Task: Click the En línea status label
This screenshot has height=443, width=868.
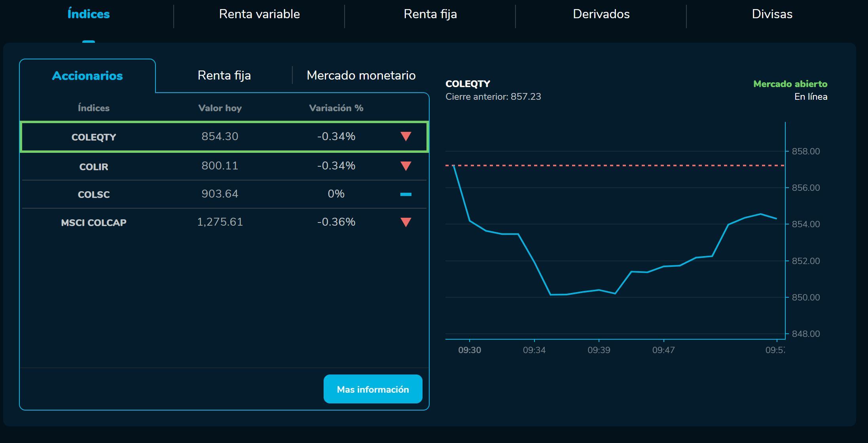Action: (810, 96)
